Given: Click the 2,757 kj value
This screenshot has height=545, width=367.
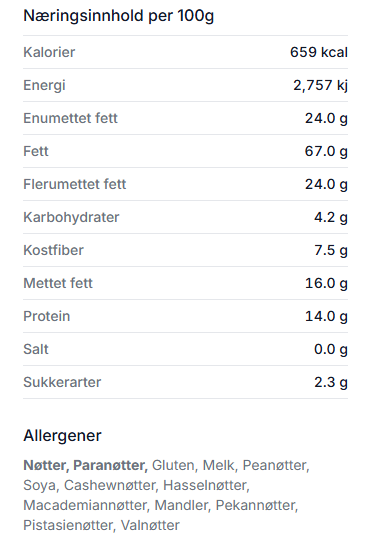Looking at the screenshot, I should 320,86.
